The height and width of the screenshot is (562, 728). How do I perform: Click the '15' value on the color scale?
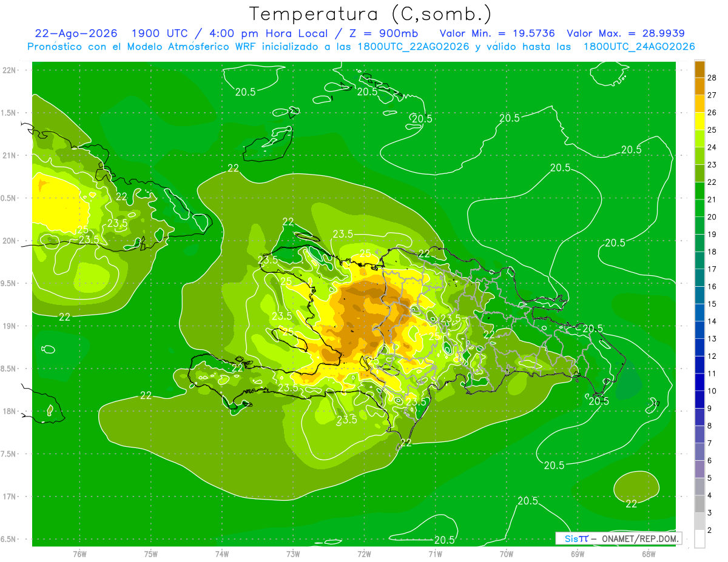click(x=712, y=304)
